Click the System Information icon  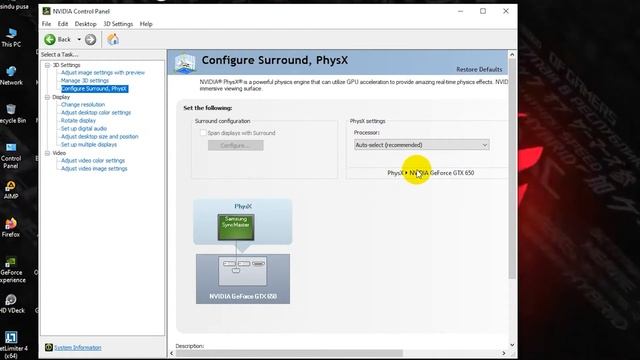click(x=49, y=347)
